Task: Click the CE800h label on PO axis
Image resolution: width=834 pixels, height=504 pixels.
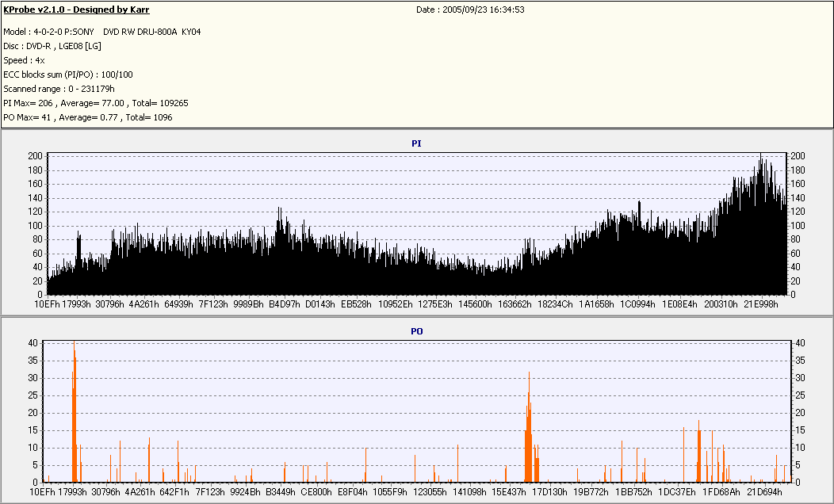Action: click(x=316, y=492)
